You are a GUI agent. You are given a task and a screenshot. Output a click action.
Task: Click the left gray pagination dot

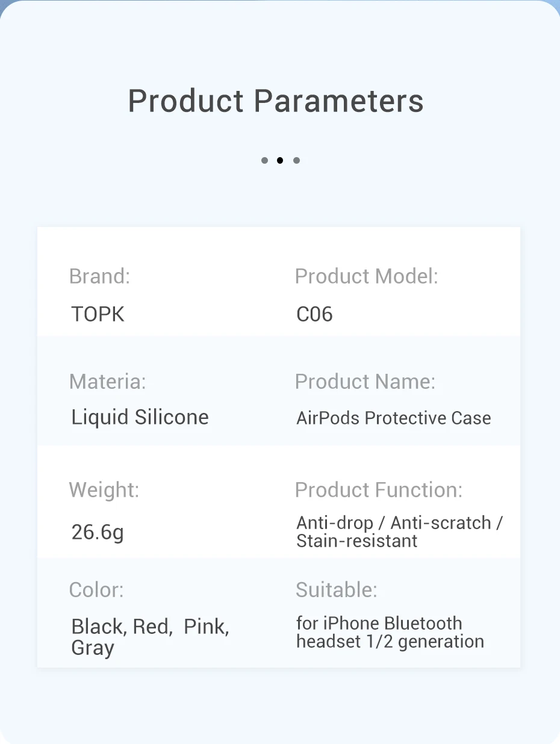click(264, 161)
